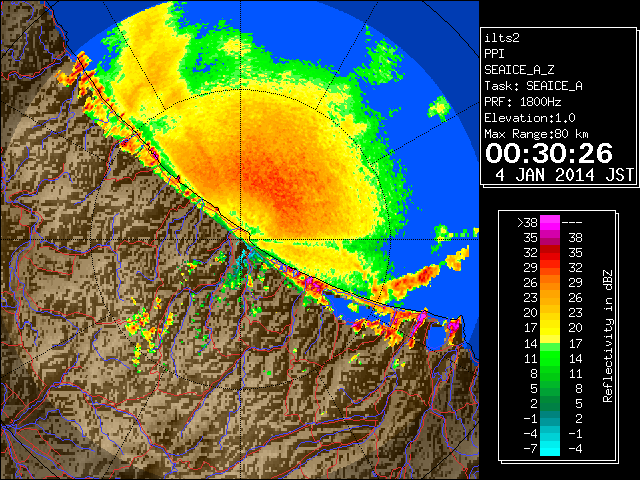640x480 pixels.
Task: Click the teal legend swatch beside -1
Action: point(550,418)
